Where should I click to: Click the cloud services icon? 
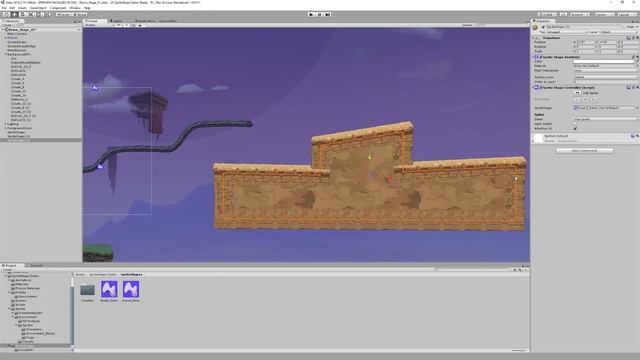[564, 14]
